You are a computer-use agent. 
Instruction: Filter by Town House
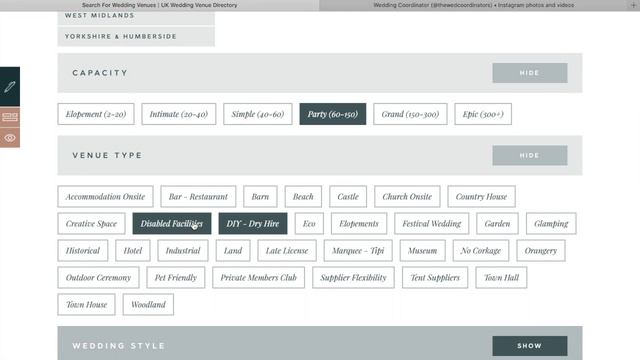pos(87,304)
